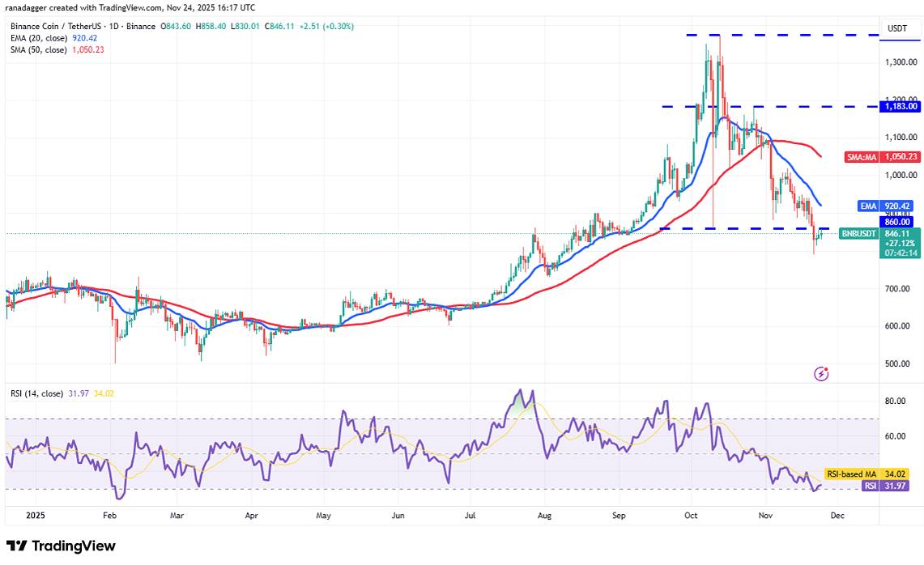924x565 pixels.
Task: Click the 1,300.00 tick on price scale
Action: click(901, 62)
